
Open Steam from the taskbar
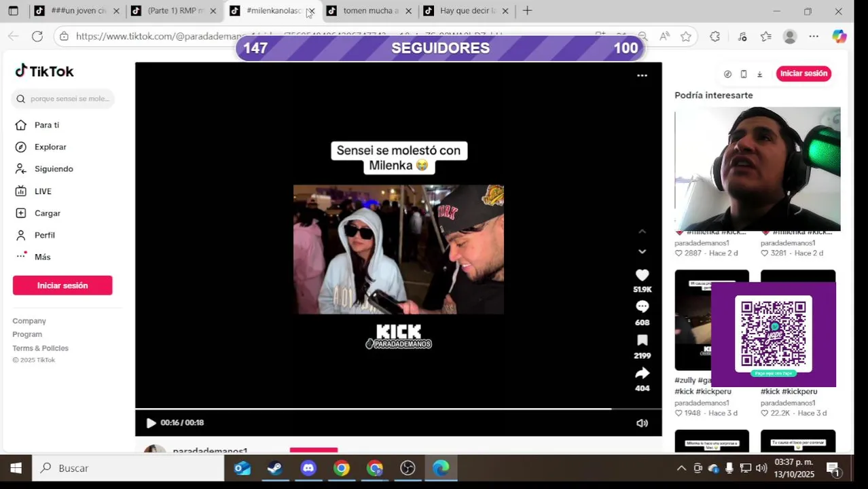coord(275,468)
